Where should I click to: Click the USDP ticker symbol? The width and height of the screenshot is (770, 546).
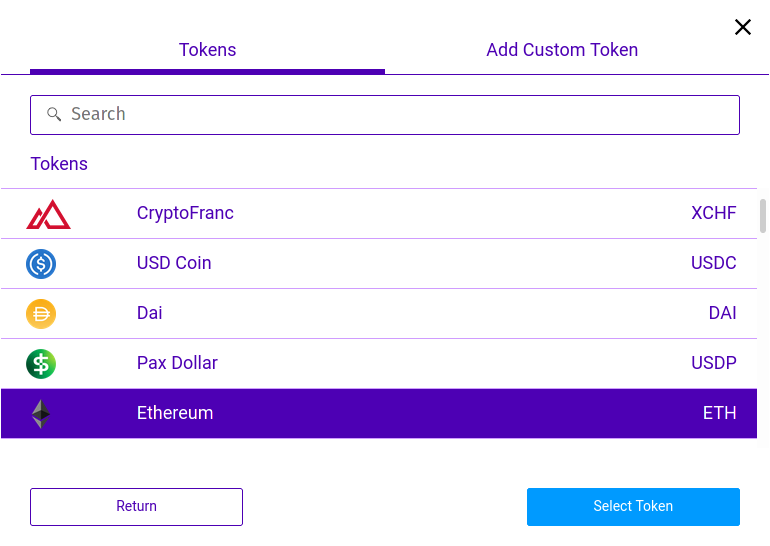click(x=714, y=363)
